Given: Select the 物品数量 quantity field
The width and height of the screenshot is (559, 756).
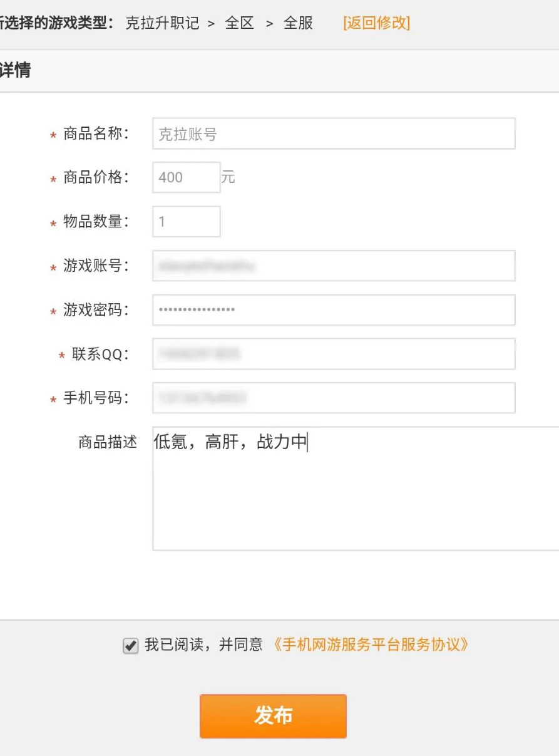Looking at the screenshot, I should pyautogui.click(x=186, y=222).
